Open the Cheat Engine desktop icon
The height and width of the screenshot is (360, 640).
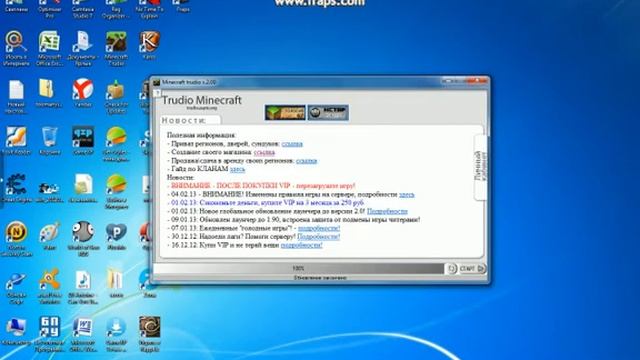pos(16,184)
